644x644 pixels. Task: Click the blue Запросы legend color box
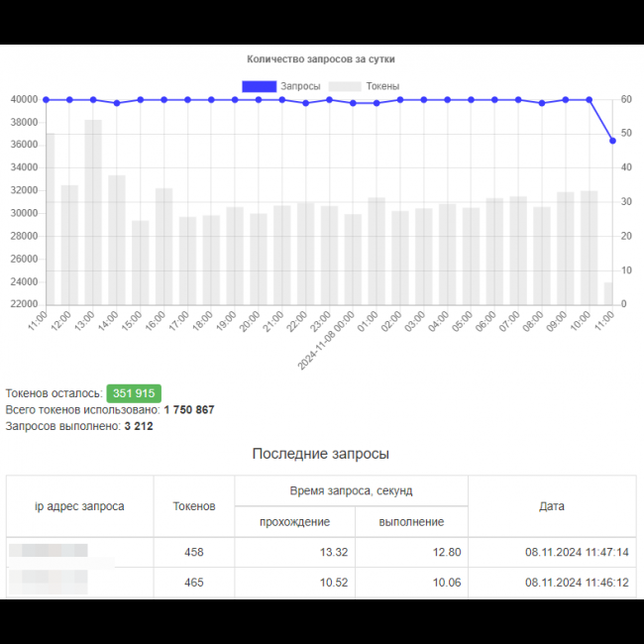click(259, 86)
